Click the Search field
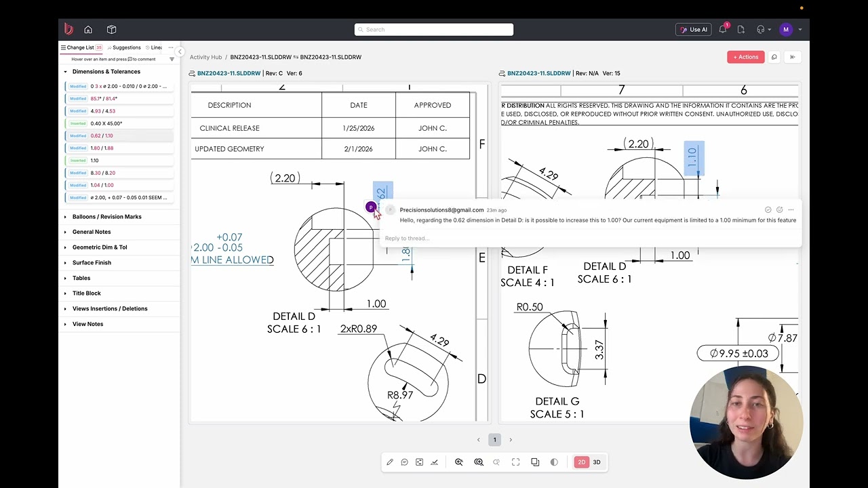868x488 pixels. (434, 29)
